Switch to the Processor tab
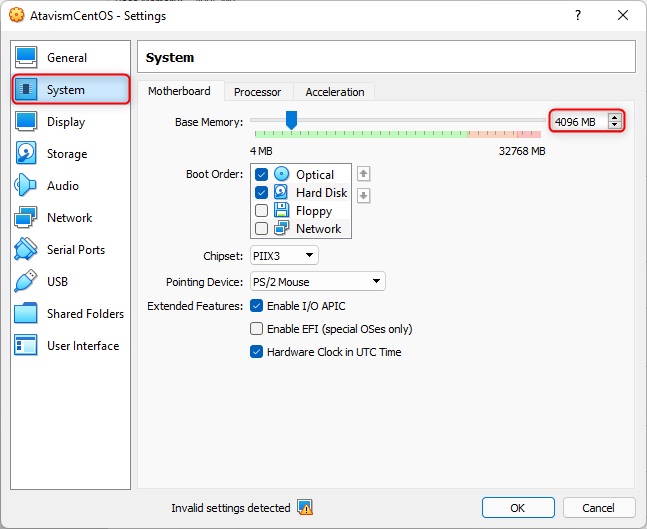 257,92
